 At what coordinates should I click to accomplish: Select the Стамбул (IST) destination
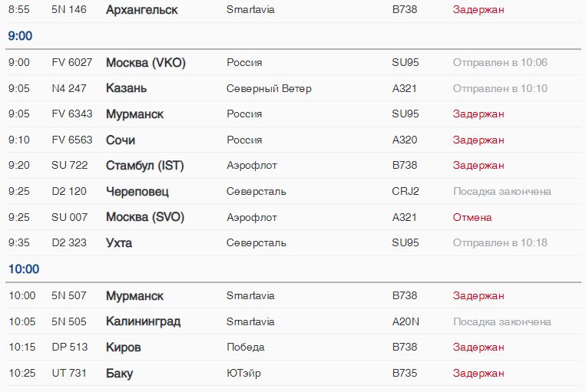(x=145, y=166)
